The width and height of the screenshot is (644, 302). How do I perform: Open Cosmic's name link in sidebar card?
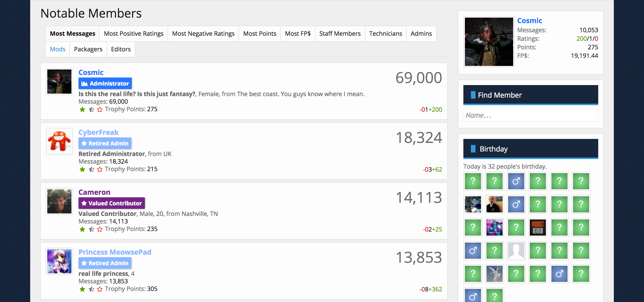[x=530, y=21]
